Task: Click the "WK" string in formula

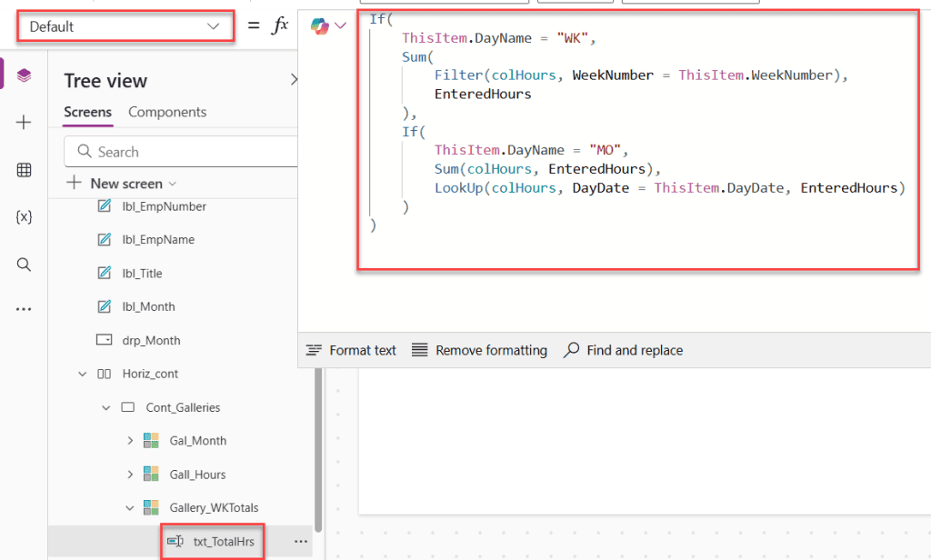Action: pyautogui.click(x=573, y=38)
